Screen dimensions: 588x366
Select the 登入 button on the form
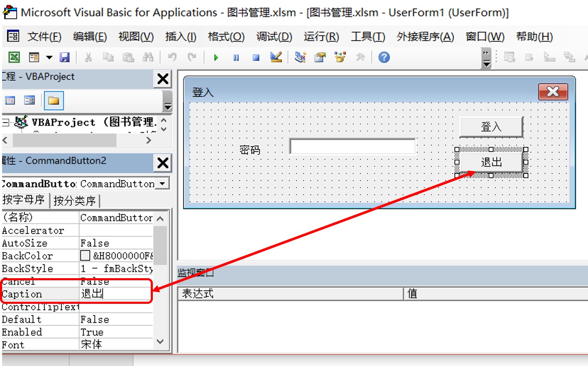pos(491,126)
